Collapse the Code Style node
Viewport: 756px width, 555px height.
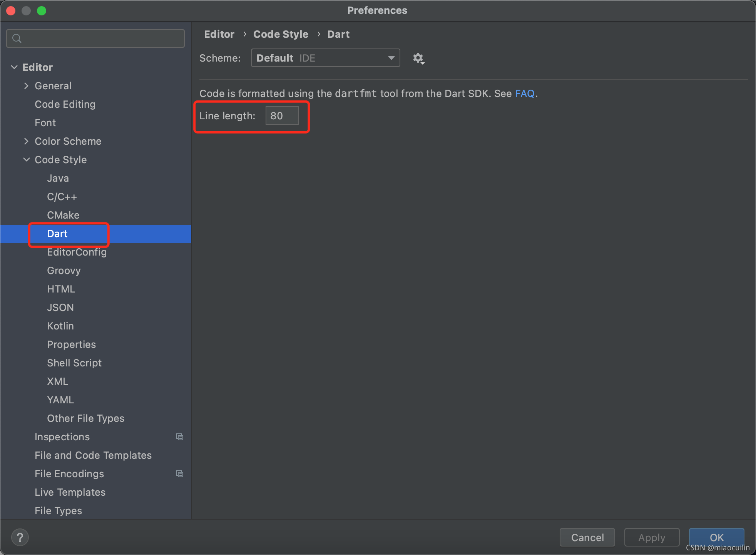click(26, 160)
